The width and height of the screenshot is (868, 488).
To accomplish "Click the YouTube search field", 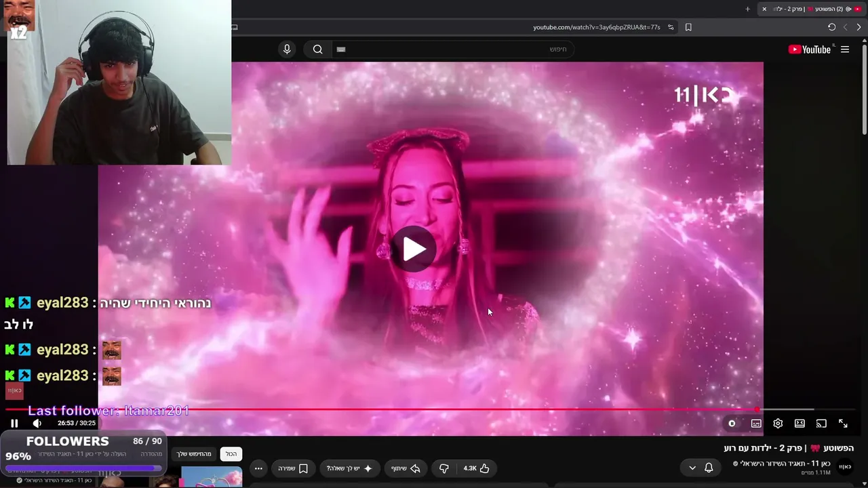I will (x=452, y=49).
